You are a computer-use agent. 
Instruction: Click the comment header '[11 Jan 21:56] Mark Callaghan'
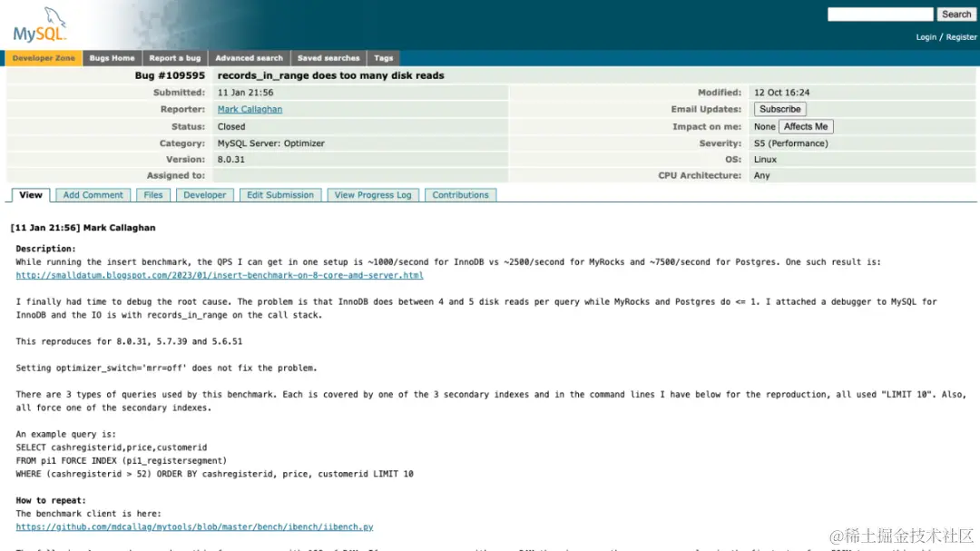coord(83,228)
